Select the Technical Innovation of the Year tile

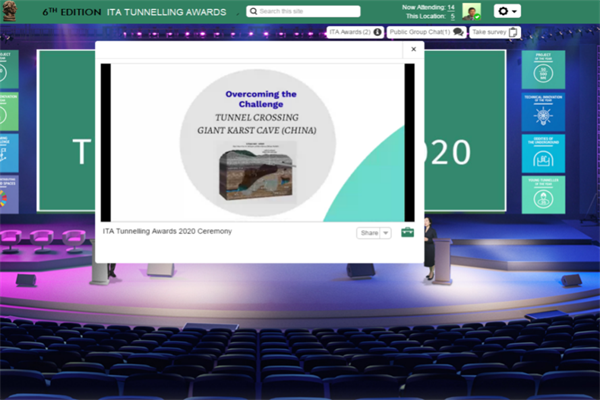coord(542,111)
